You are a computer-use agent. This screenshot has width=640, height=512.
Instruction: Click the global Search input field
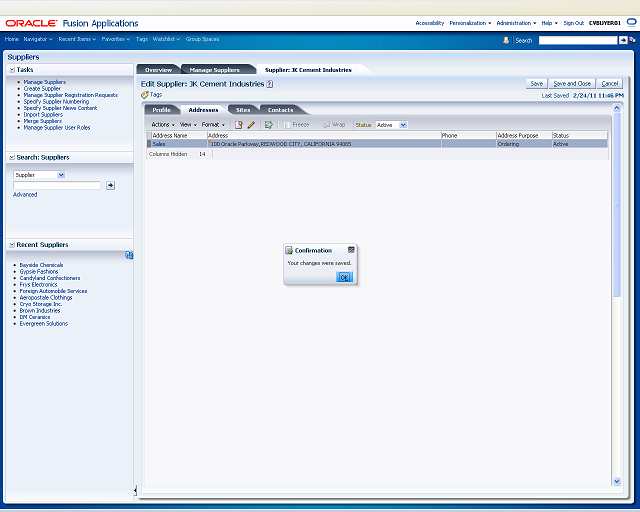point(578,40)
